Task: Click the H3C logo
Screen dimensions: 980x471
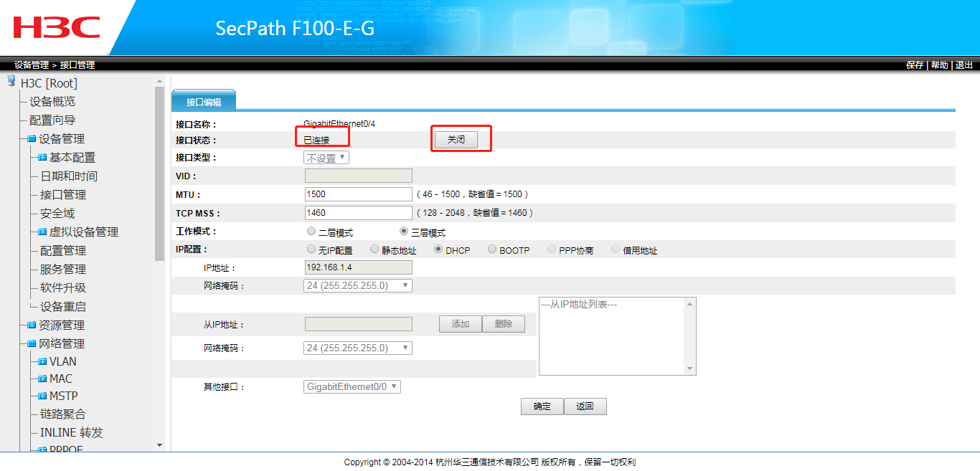Action: (x=57, y=27)
